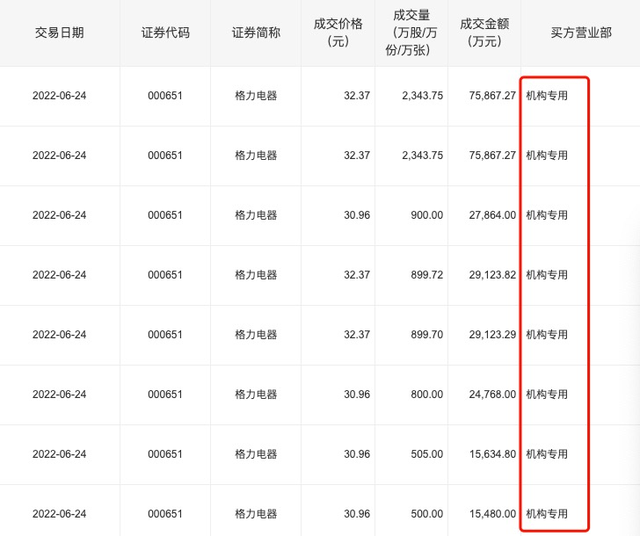
Task: Click the 买方营业部 column header
Action: point(581,32)
